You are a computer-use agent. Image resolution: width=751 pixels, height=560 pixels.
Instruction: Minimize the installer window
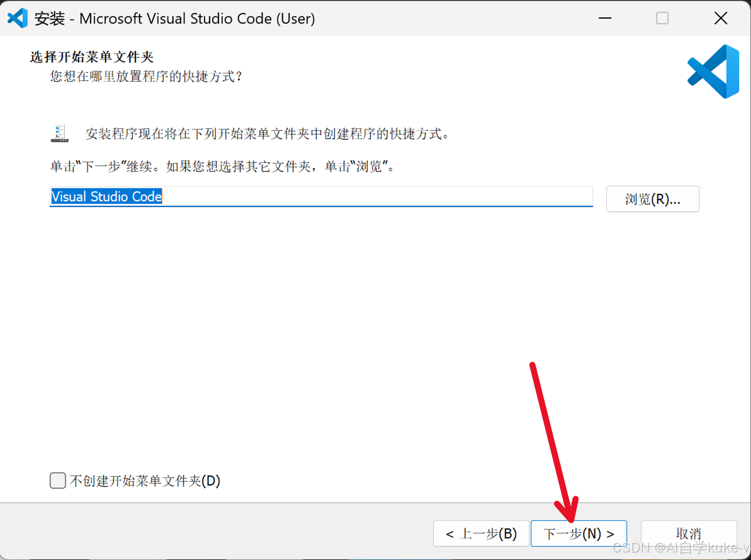coord(605,18)
